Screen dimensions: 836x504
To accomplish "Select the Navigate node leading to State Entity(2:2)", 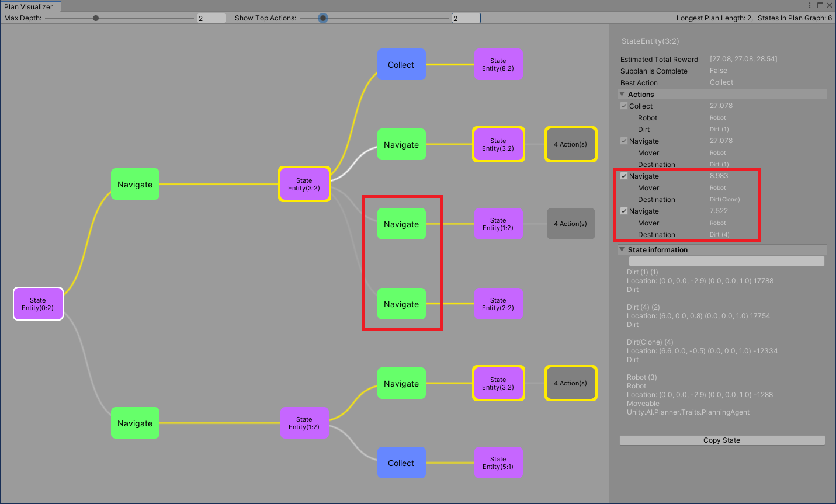I will [401, 304].
